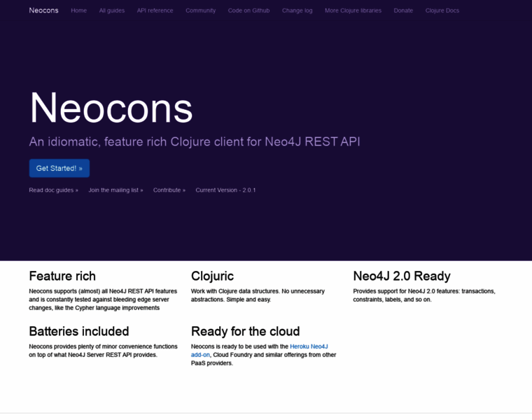Visit the Community page
This screenshot has height=420, width=532.
click(x=200, y=10)
